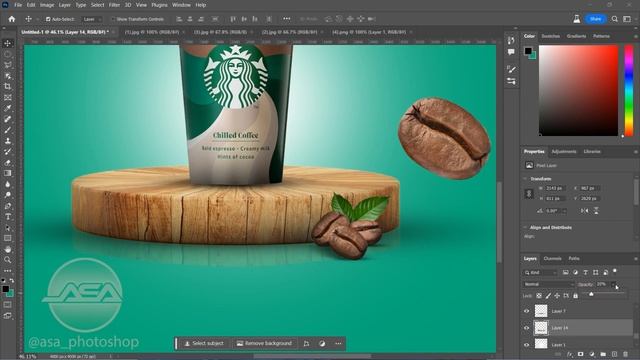The width and height of the screenshot is (640, 360).
Task: Hide Layer 14 with its eye icon
Action: click(x=527, y=328)
